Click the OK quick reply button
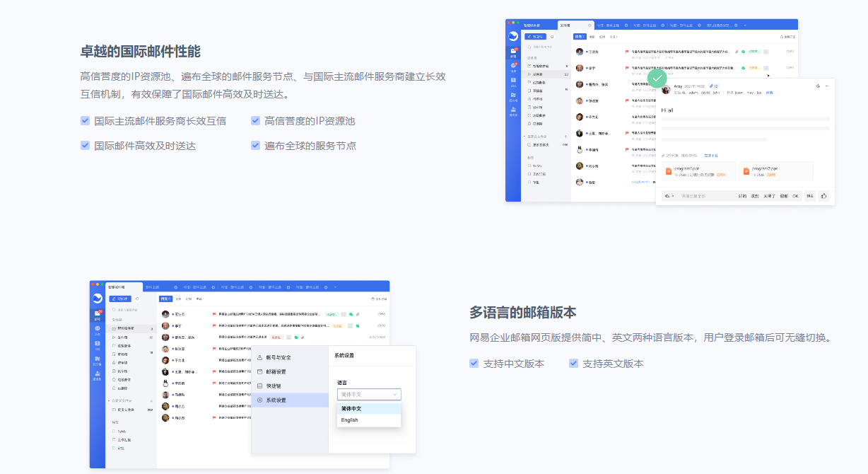 click(x=795, y=196)
